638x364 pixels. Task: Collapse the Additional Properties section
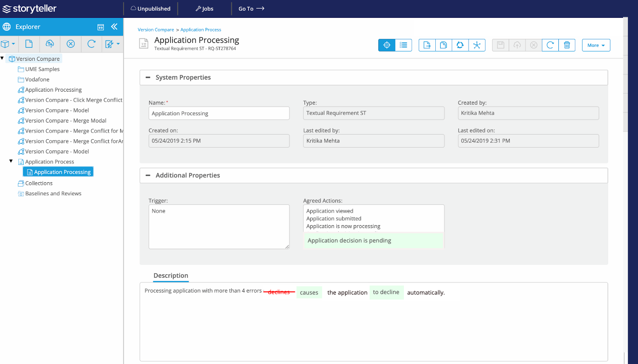click(x=148, y=175)
